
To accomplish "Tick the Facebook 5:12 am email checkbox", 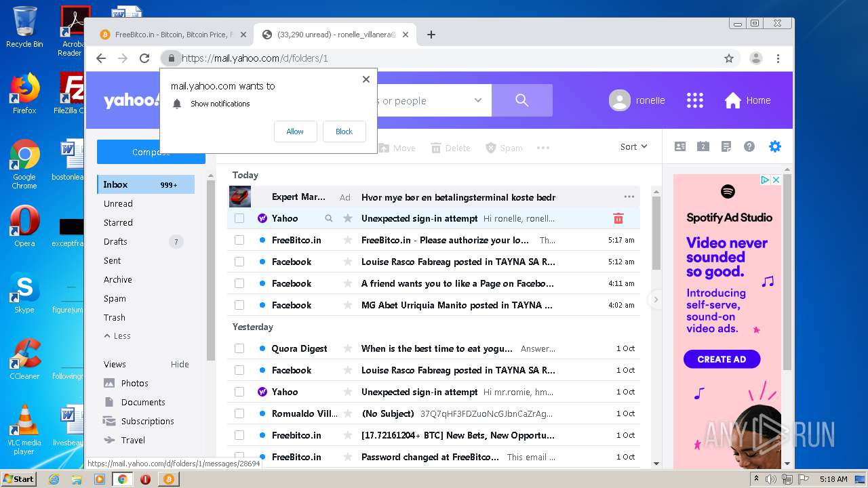I will tap(239, 262).
